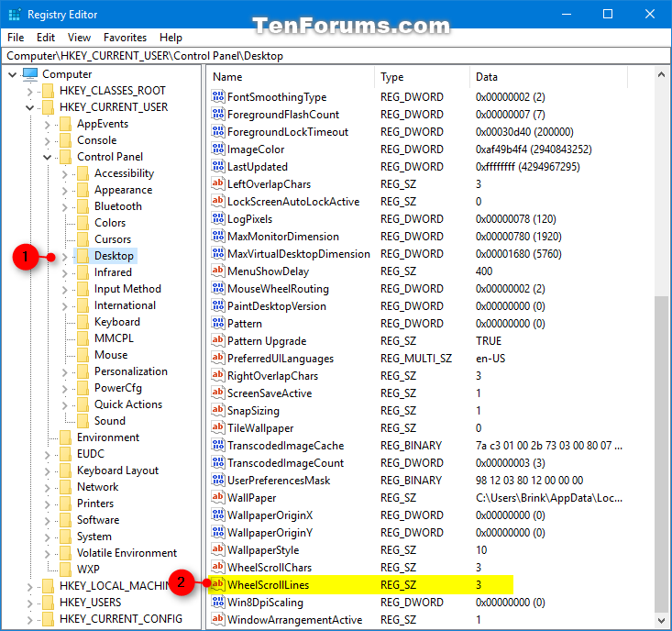Screen dimensions: 672x631
Task: Click the Win8DpiScaling DWORD icon
Action: point(217,602)
